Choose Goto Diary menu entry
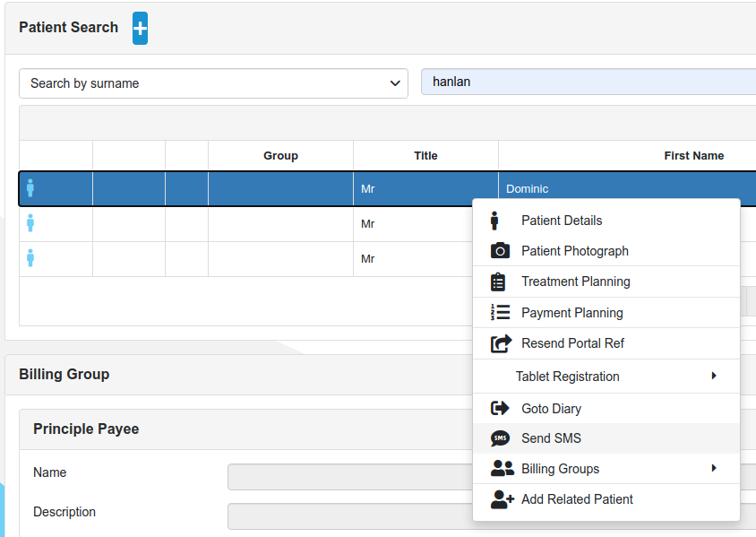Image resolution: width=756 pixels, height=537 pixels. click(606, 409)
